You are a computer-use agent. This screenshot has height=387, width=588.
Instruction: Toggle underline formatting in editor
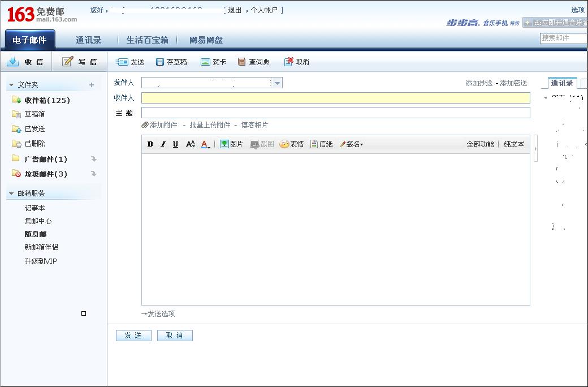pos(175,144)
